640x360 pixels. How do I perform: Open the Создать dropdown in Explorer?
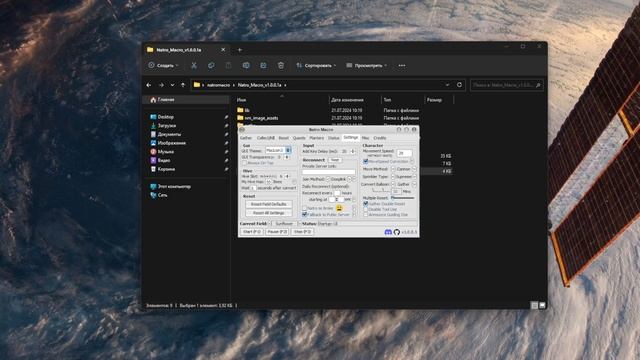pyautogui.click(x=163, y=65)
